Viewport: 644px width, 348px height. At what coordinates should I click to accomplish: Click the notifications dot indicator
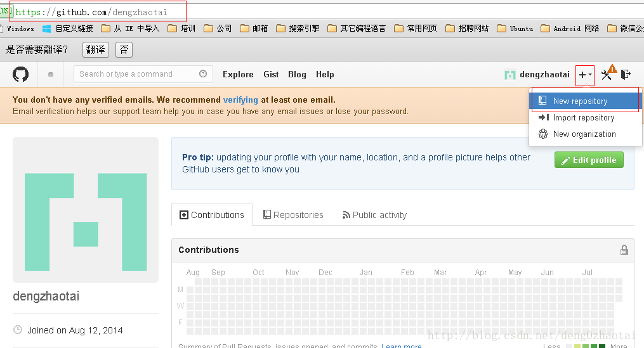click(51, 75)
